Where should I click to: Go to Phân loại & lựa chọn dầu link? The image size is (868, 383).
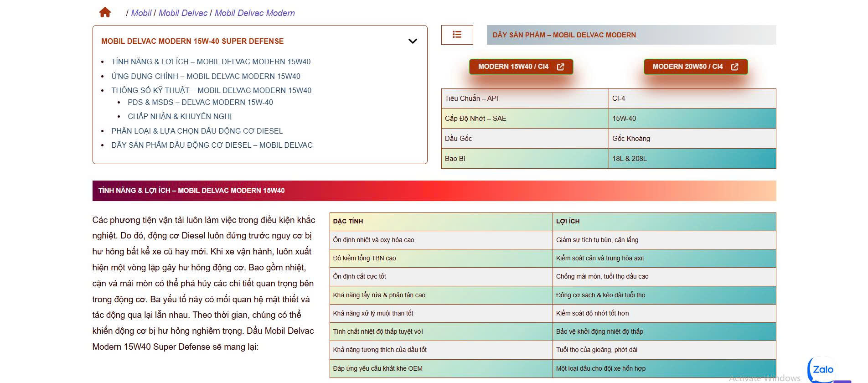pyautogui.click(x=197, y=131)
